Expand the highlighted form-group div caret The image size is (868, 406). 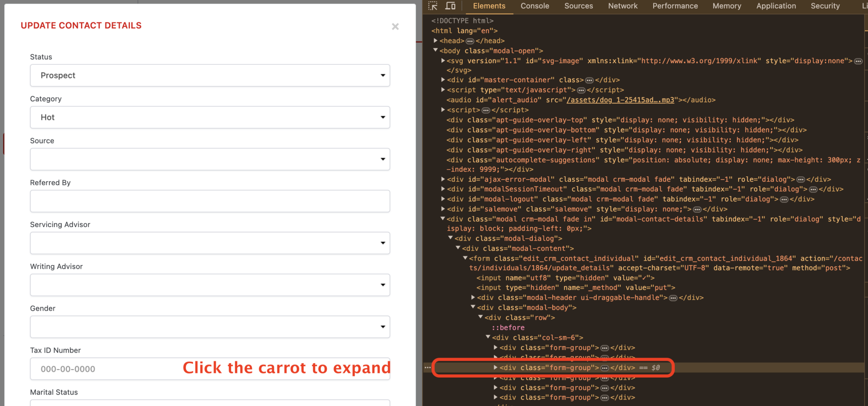pos(495,367)
